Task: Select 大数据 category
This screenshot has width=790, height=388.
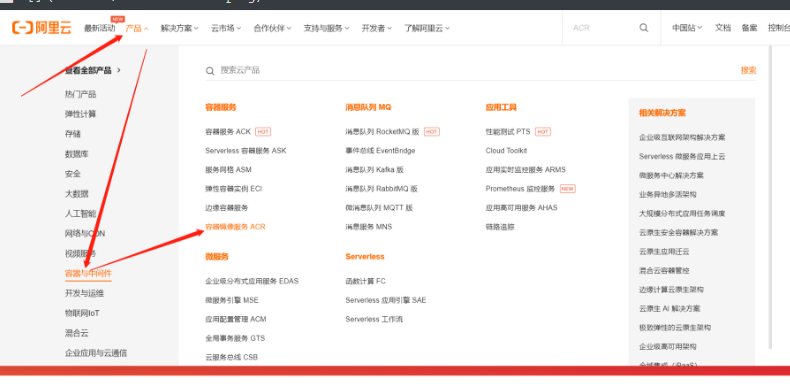Action: [76, 193]
